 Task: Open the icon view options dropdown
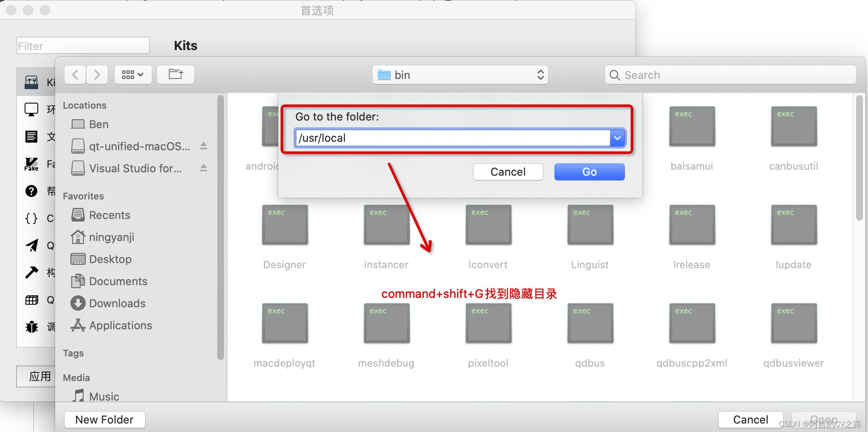pos(133,75)
